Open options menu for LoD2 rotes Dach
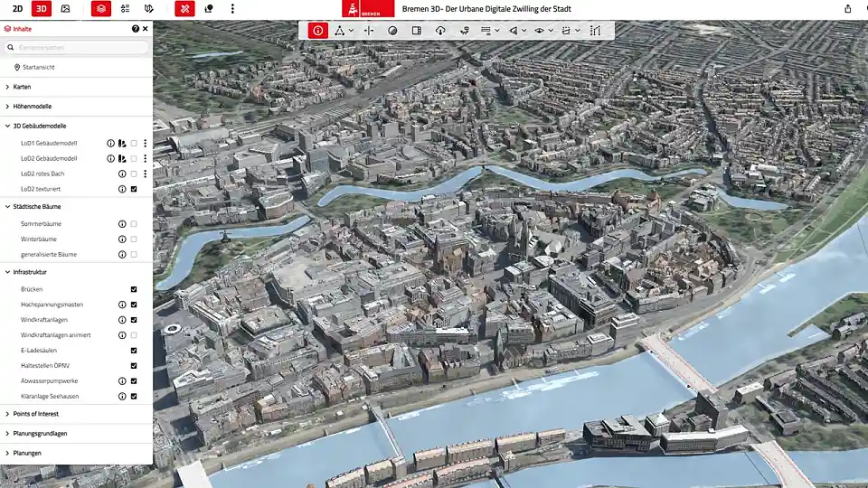Screen dimensions: 868x488 tap(145, 174)
